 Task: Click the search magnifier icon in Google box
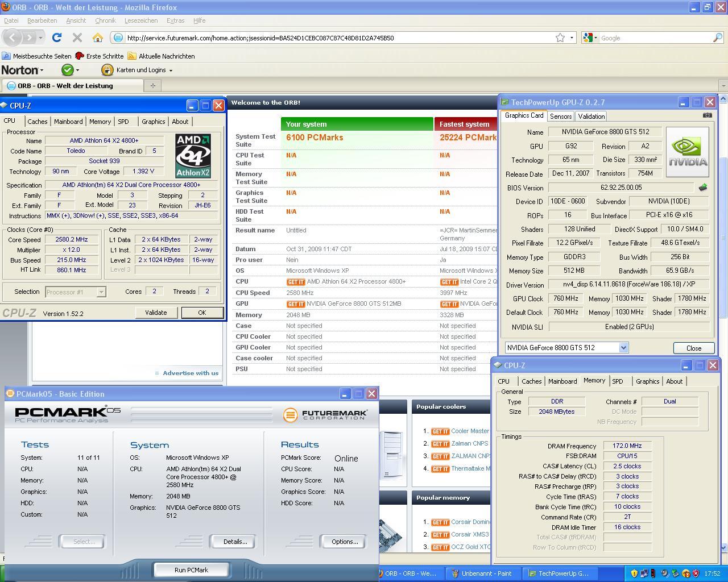[718, 38]
